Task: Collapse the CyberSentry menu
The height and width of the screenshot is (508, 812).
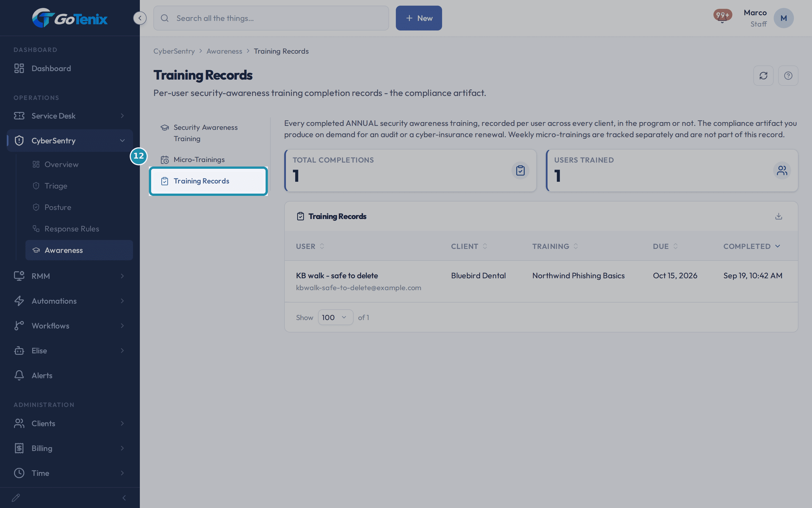Action: tap(70, 141)
